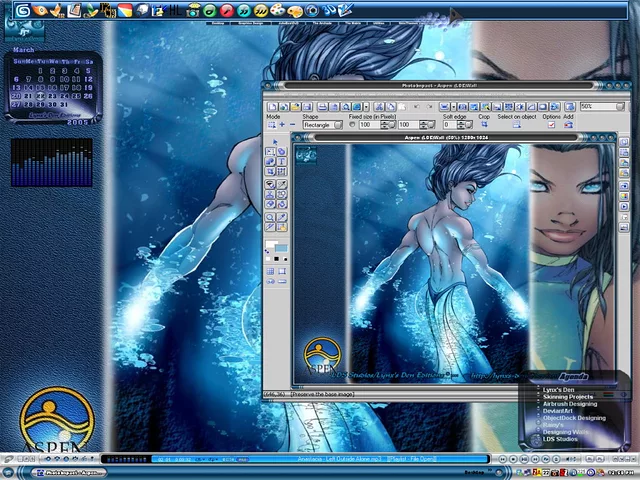Select the Eyedropper tool beside the Zoom tool
The height and width of the screenshot is (480, 640).
(282, 217)
